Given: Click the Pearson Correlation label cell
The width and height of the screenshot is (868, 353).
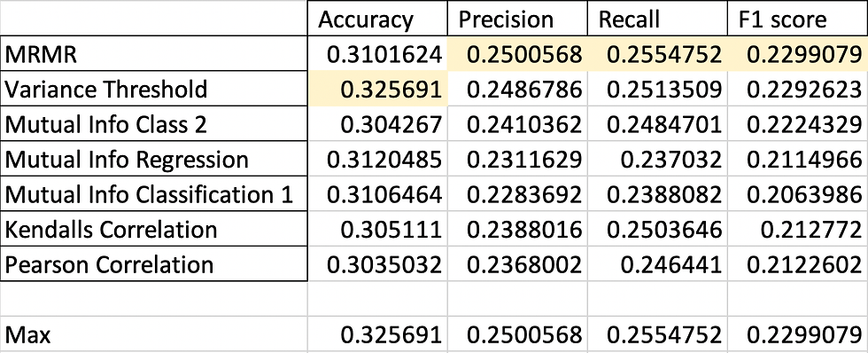Looking at the screenshot, I should pyautogui.click(x=154, y=263).
